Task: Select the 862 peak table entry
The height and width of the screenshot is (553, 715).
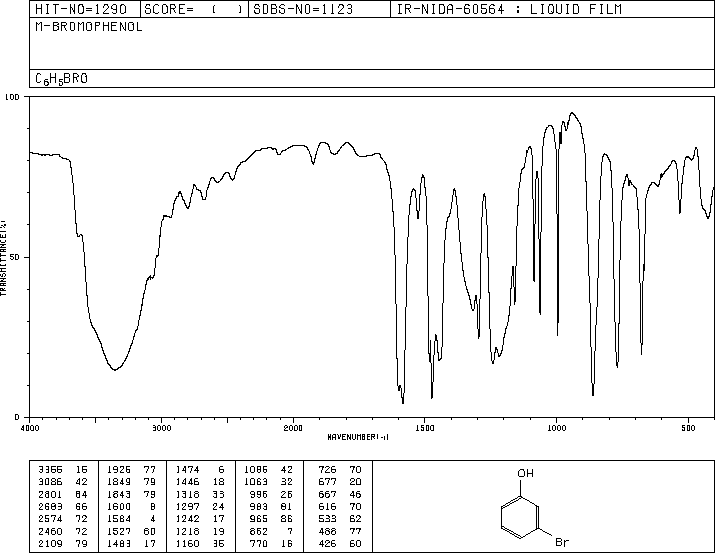Action: click(271, 531)
